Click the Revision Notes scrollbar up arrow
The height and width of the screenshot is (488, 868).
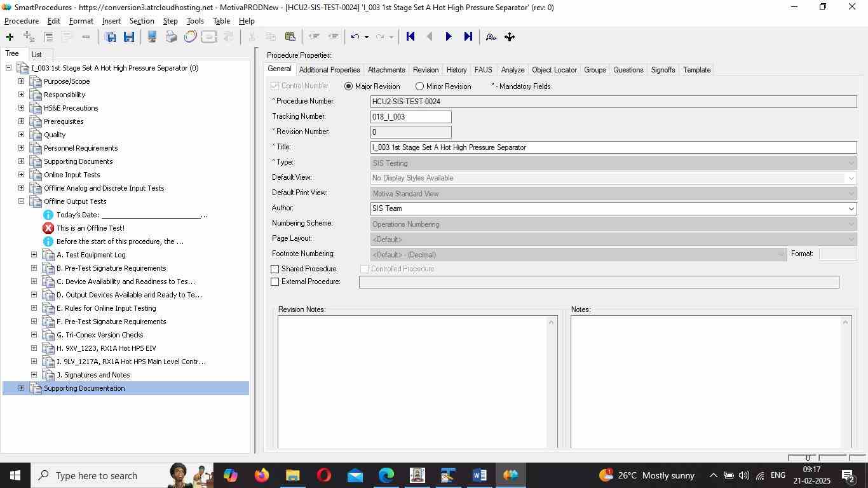tap(552, 322)
